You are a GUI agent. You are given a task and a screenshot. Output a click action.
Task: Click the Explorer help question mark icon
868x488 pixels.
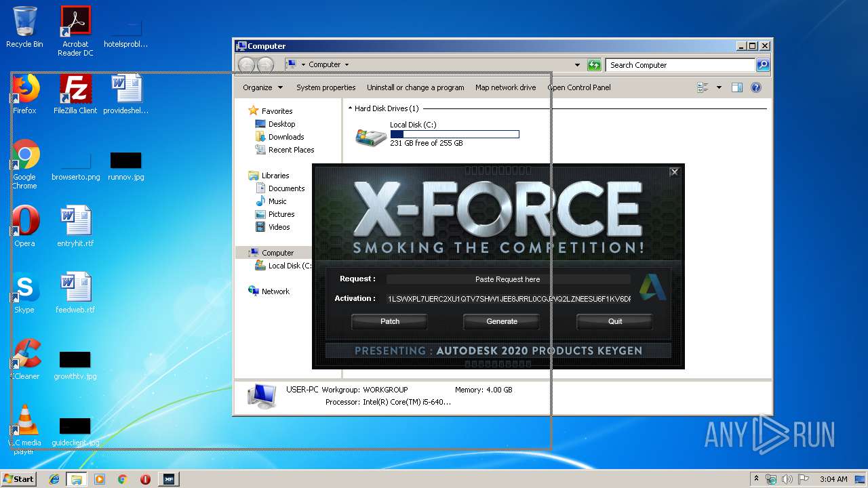click(x=756, y=87)
